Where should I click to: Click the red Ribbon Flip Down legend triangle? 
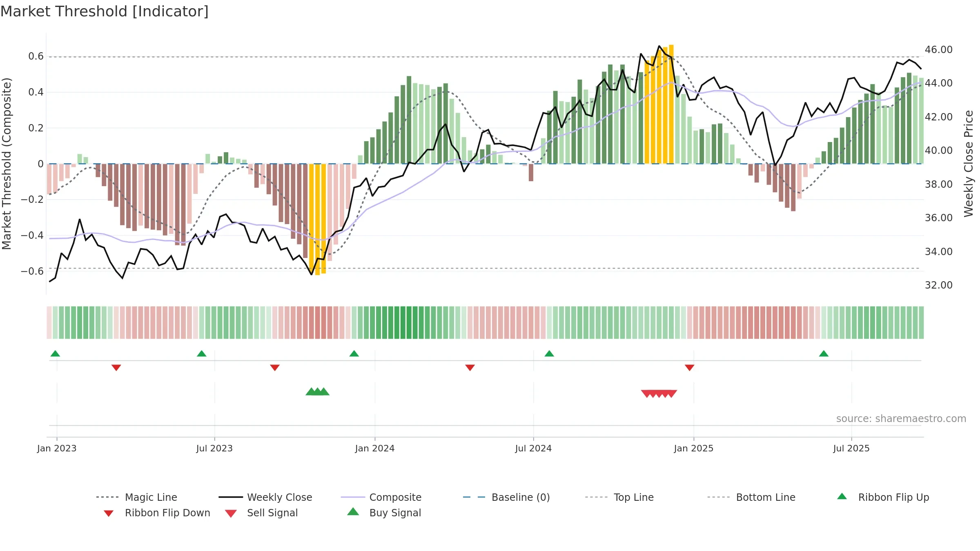[109, 513]
